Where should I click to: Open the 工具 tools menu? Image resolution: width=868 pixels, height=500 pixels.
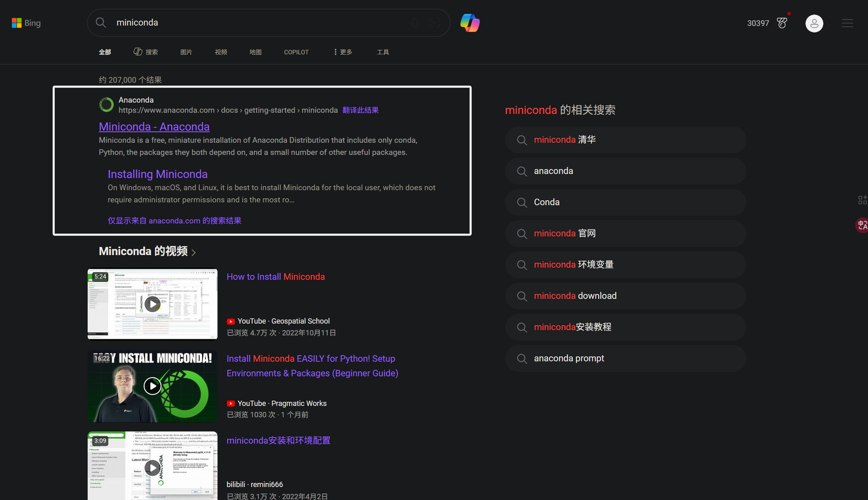click(383, 52)
